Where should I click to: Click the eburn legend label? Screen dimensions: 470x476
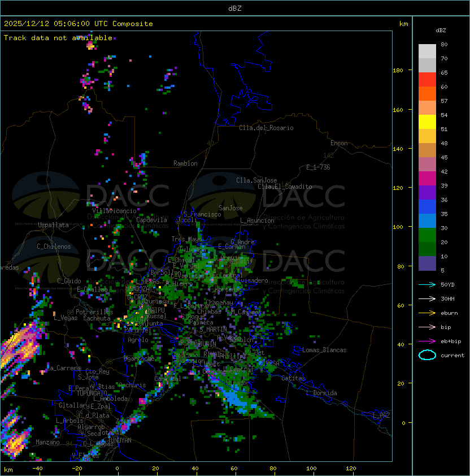coord(449,313)
